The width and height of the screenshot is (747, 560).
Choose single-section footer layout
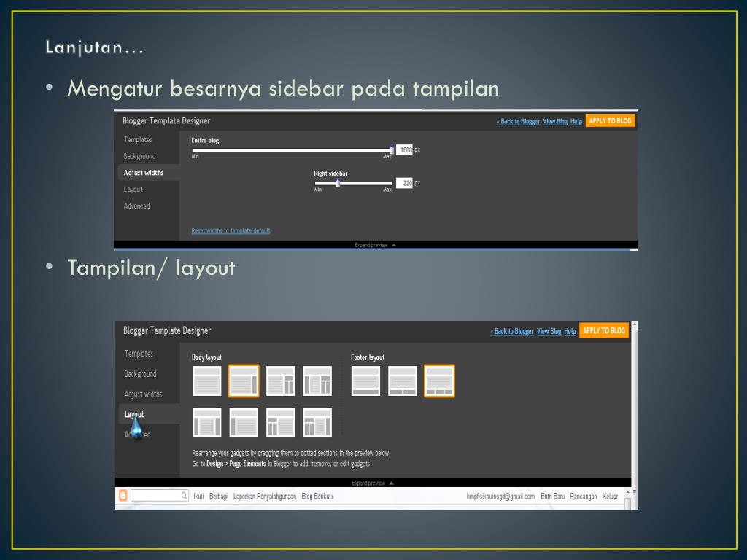click(365, 381)
